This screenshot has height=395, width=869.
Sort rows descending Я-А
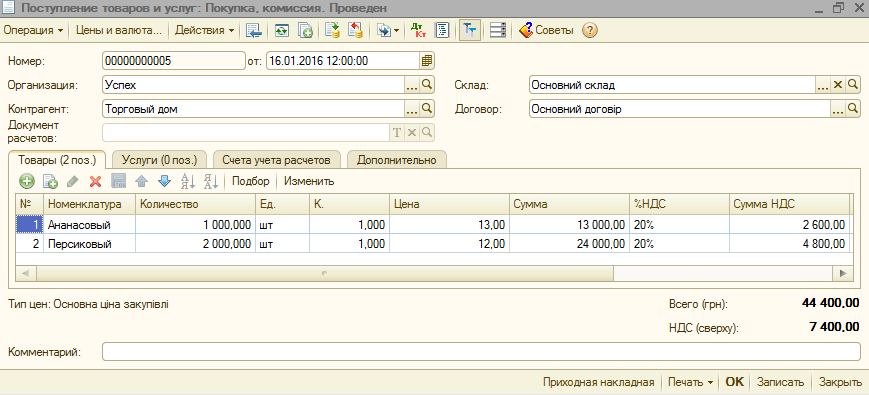coord(211,181)
